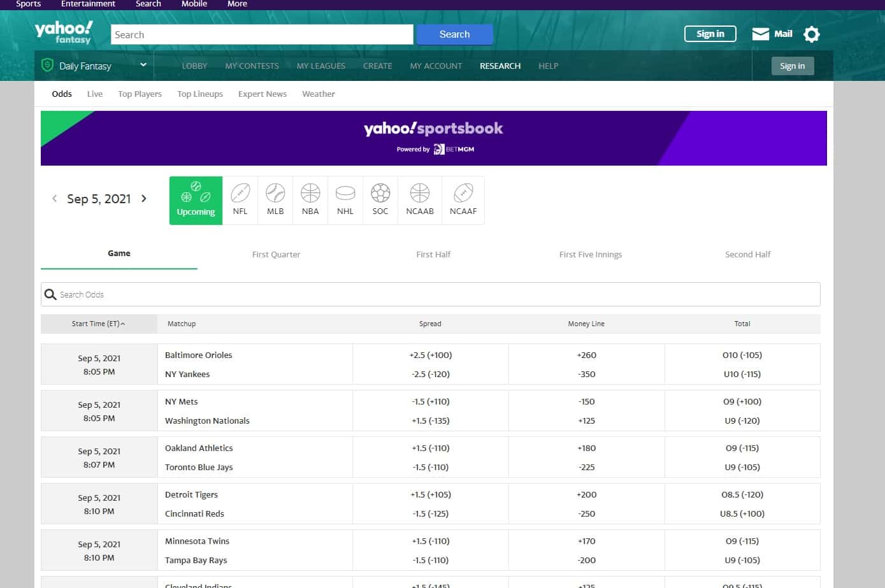Select the Live sub-tab
Image resolution: width=885 pixels, height=588 pixels.
95,94
